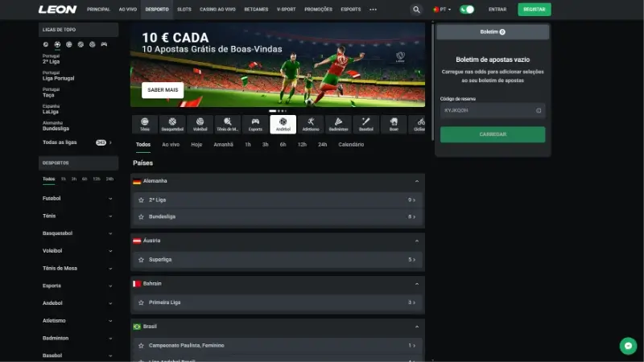Open the PT language dropdown
The width and height of the screenshot is (644, 362).
[442, 10]
